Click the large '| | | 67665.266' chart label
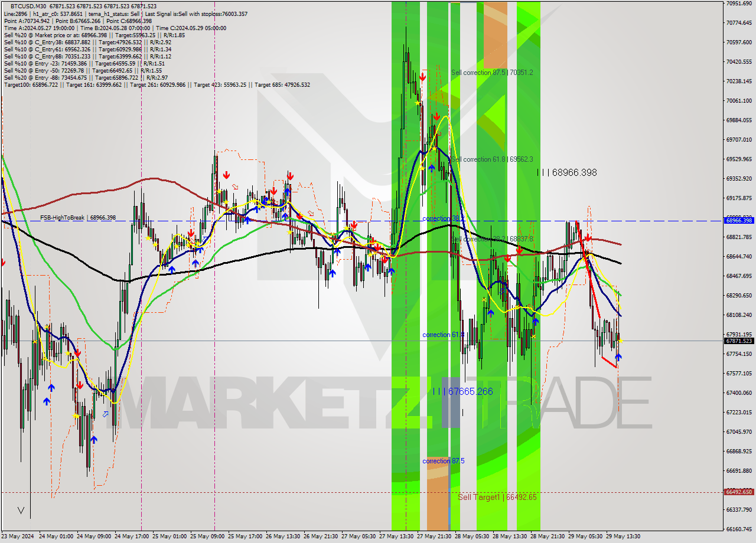 (462, 391)
